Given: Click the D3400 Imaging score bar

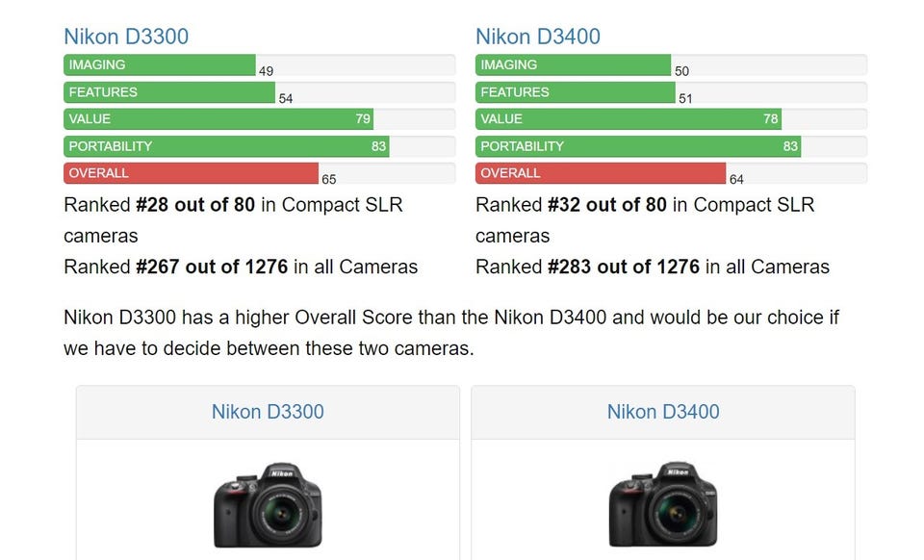Looking at the screenshot, I should (574, 64).
